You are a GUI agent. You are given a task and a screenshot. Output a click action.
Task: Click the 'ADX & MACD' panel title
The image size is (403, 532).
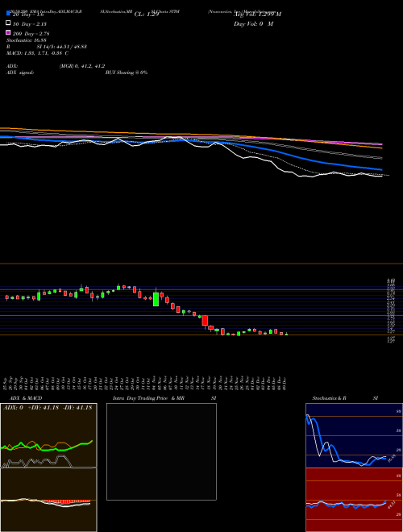click(26, 398)
